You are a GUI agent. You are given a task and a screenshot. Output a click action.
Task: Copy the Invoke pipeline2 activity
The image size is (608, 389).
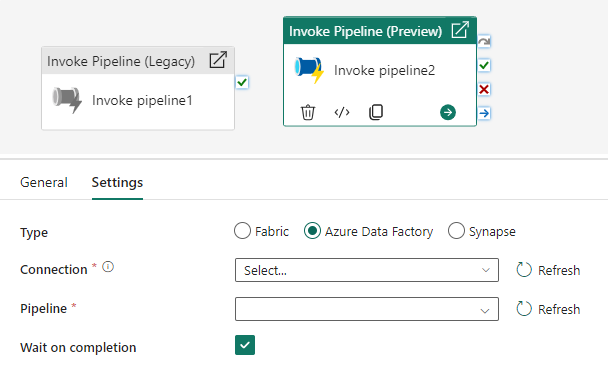(x=376, y=112)
